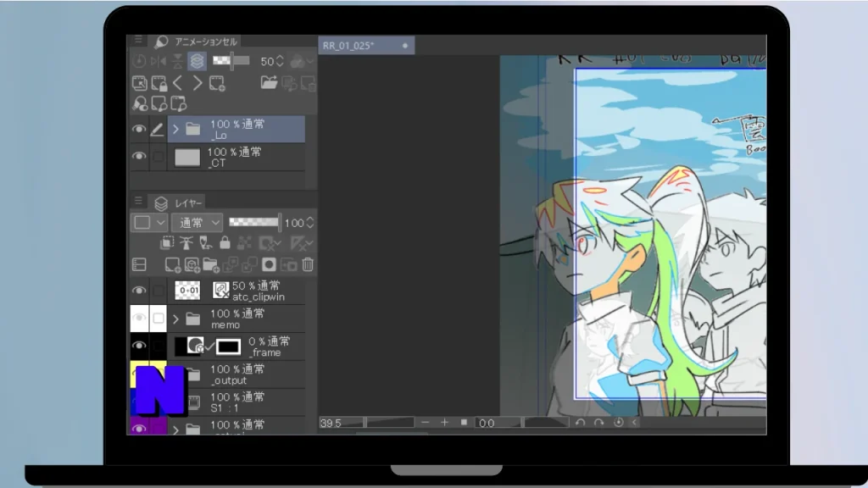Open the ruler display range dropdown icon
This screenshot has width=868, height=488.
(302, 243)
